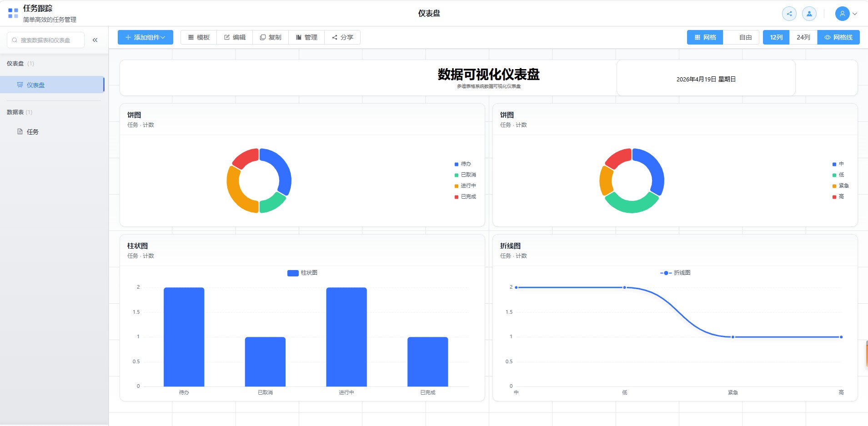Open the collaborators user icon in header
Image resolution: width=868 pixels, height=426 pixels.
tap(809, 14)
